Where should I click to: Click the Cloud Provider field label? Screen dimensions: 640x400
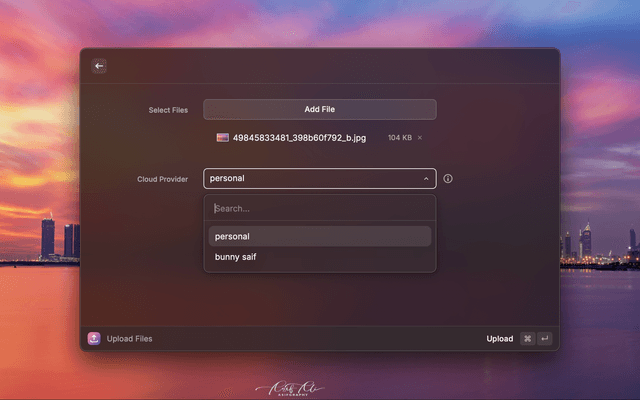click(163, 179)
